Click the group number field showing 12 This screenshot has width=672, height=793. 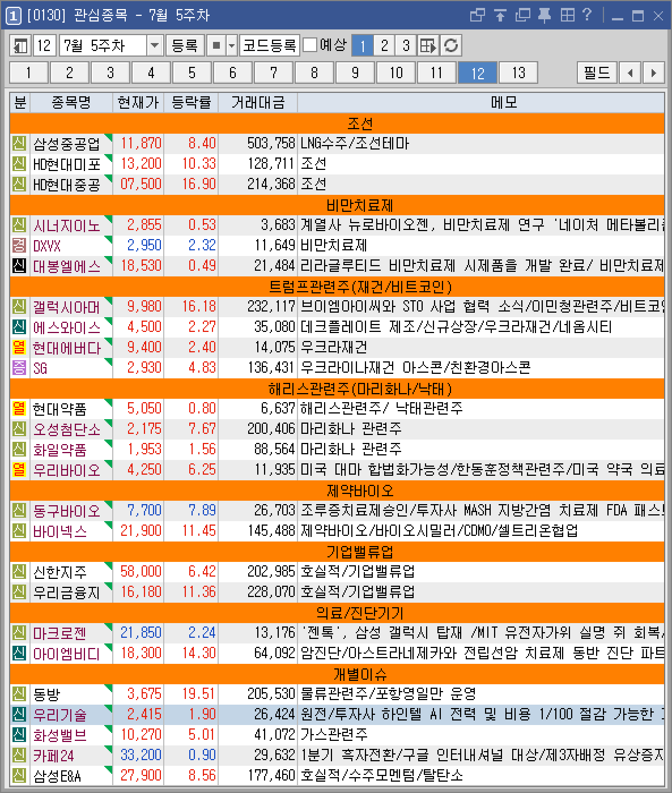click(45, 46)
